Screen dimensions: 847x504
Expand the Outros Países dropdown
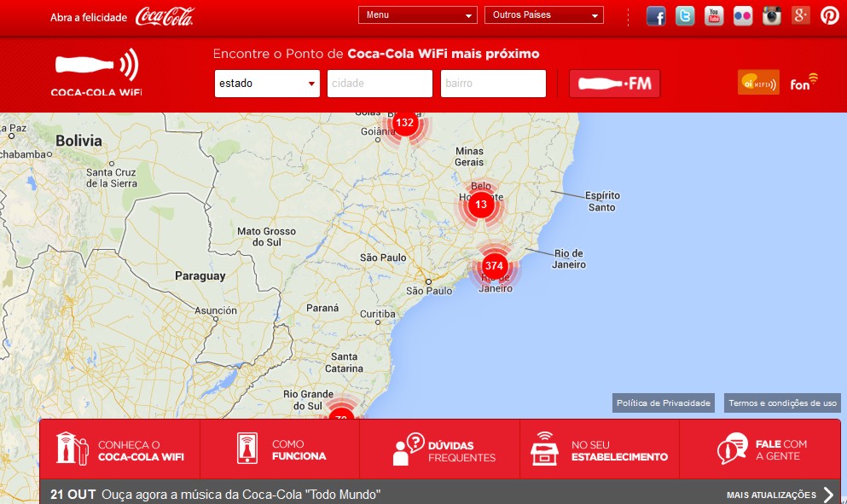[x=544, y=15]
